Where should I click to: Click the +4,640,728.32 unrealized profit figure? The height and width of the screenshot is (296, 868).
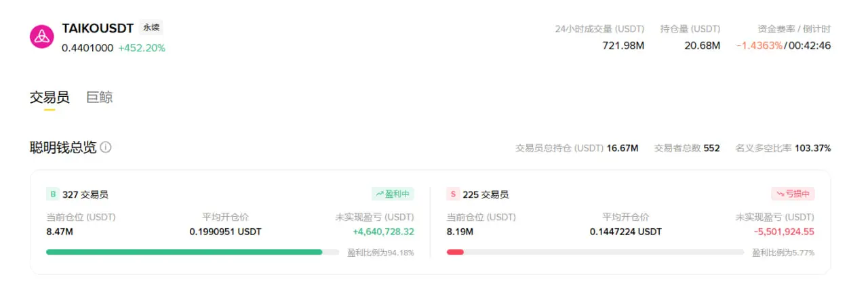(383, 232)
